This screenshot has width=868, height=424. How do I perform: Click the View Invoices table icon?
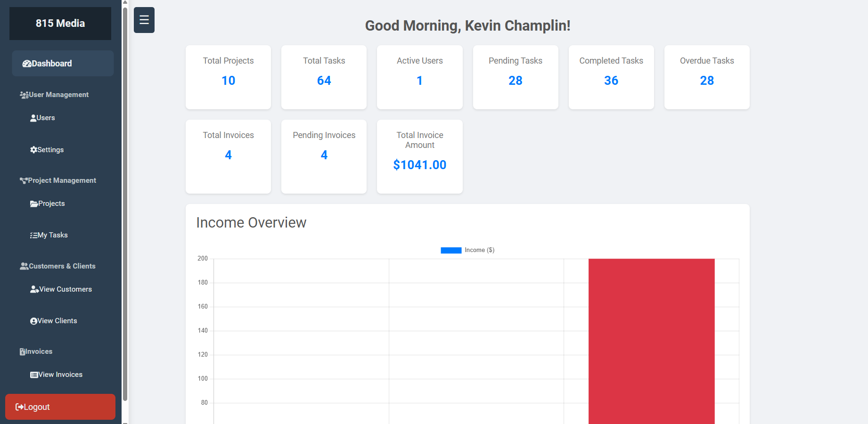34,375
